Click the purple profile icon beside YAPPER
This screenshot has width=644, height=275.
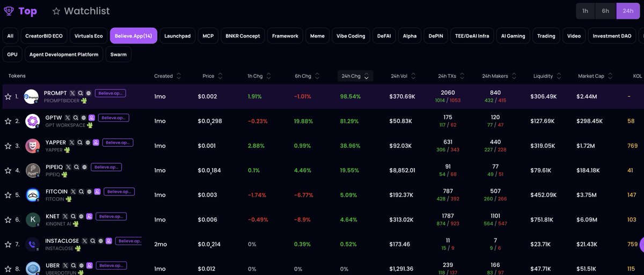point(96,142)
